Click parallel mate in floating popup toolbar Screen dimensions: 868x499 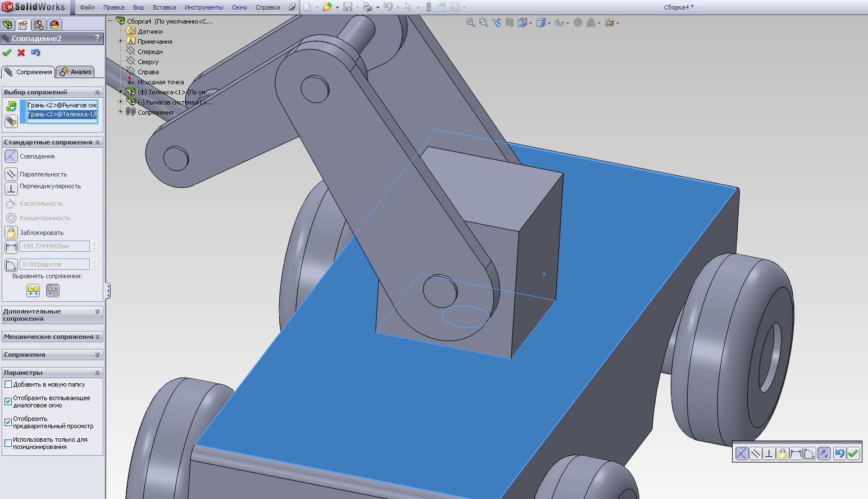756,453
